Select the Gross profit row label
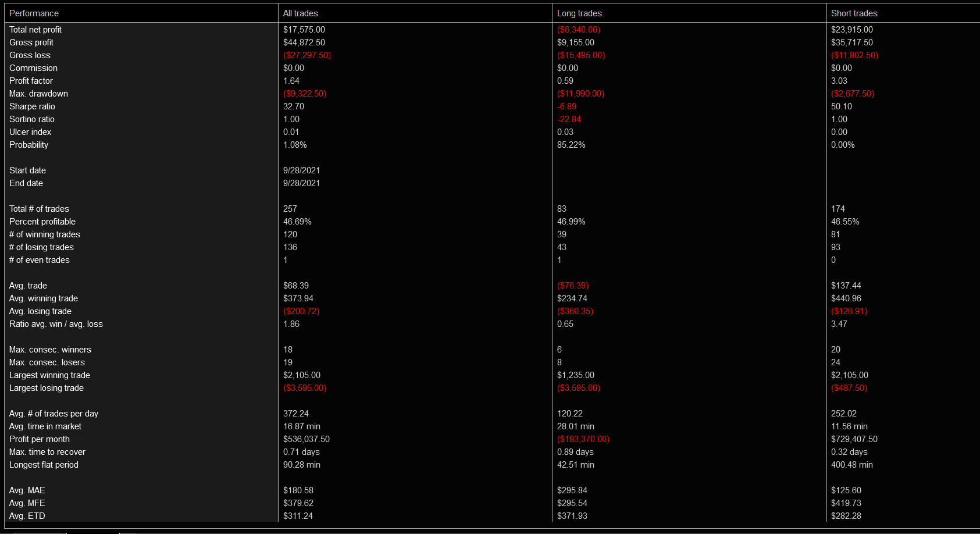Viewport: 980px width, 534px height. 31,42
